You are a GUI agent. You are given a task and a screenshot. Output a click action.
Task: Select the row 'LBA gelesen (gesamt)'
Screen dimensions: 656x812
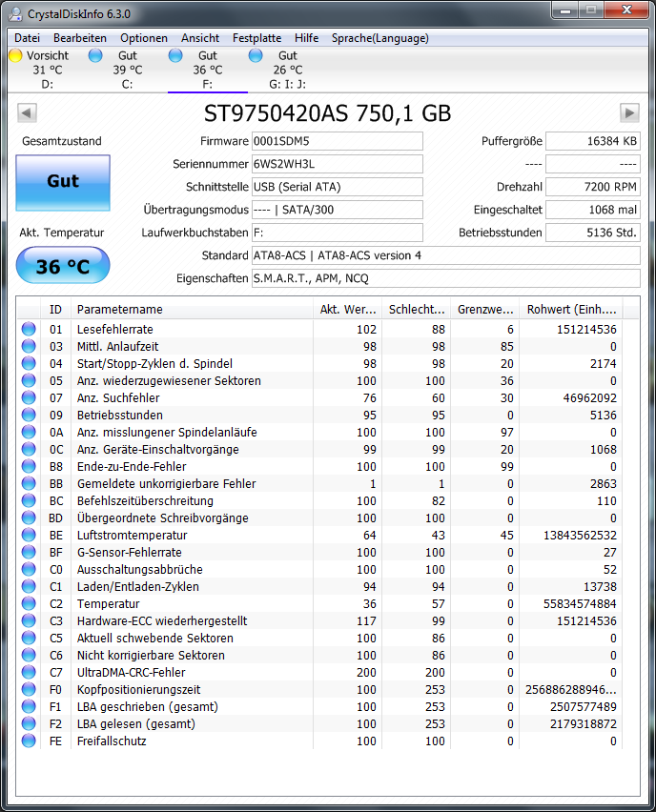click(x=319, y=723)
